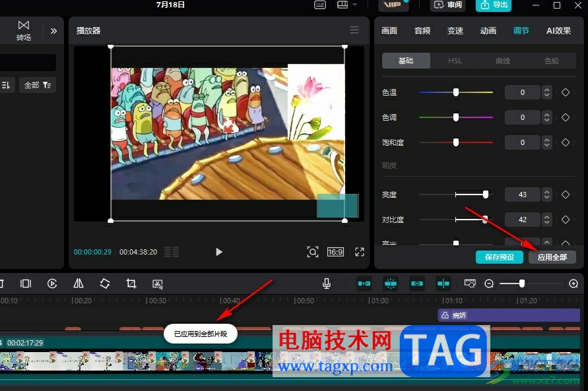Viewport: 588px width, 391px height.
Task: Click the focus zoom icon in player
Action: (x=313, y=252)
